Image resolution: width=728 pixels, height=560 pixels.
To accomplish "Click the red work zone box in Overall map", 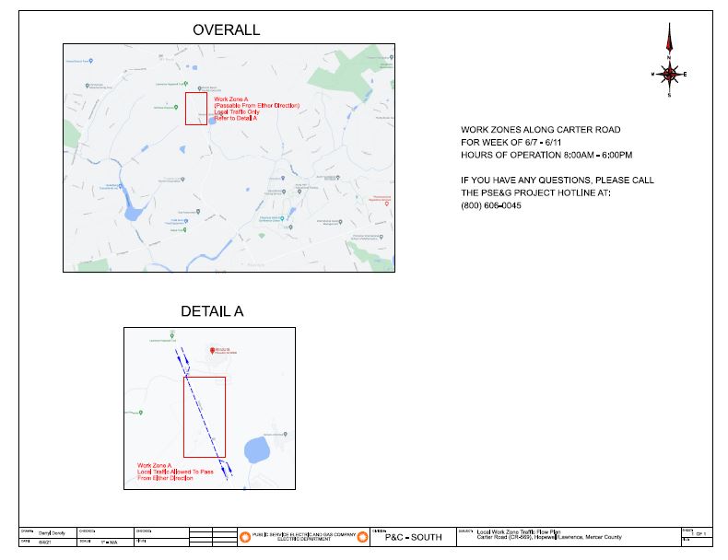I will pos(195,109).
